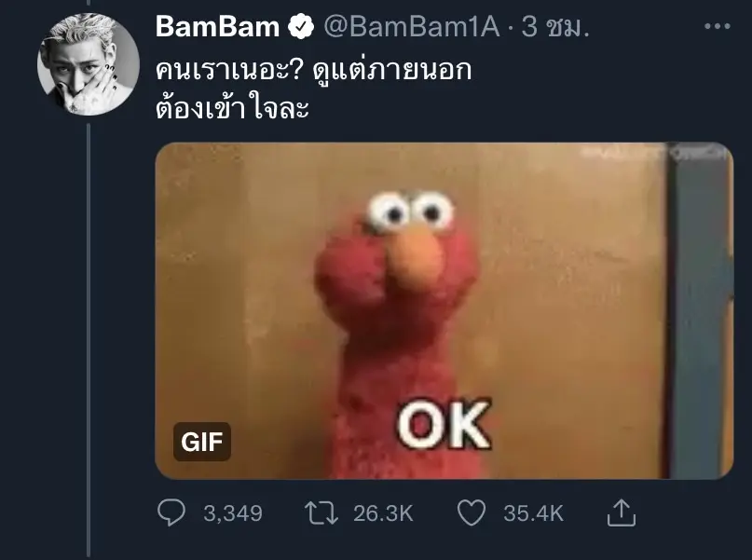Screen dimensions: 752x560
Task: Tap the retweet arrows icon
Action: point(321,513)
